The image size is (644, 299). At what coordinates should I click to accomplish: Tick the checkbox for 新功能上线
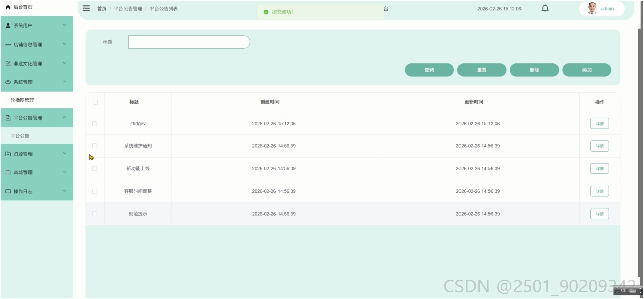point(95,169)
